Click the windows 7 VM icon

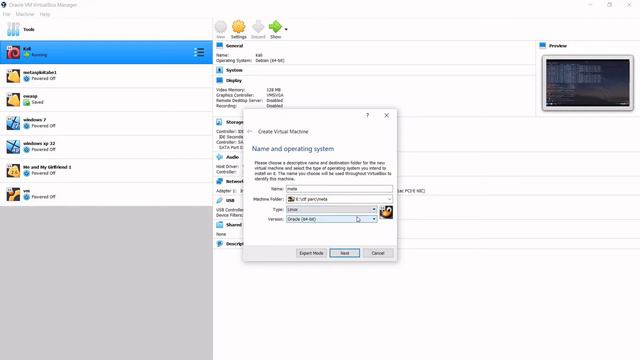pos(13,123)
